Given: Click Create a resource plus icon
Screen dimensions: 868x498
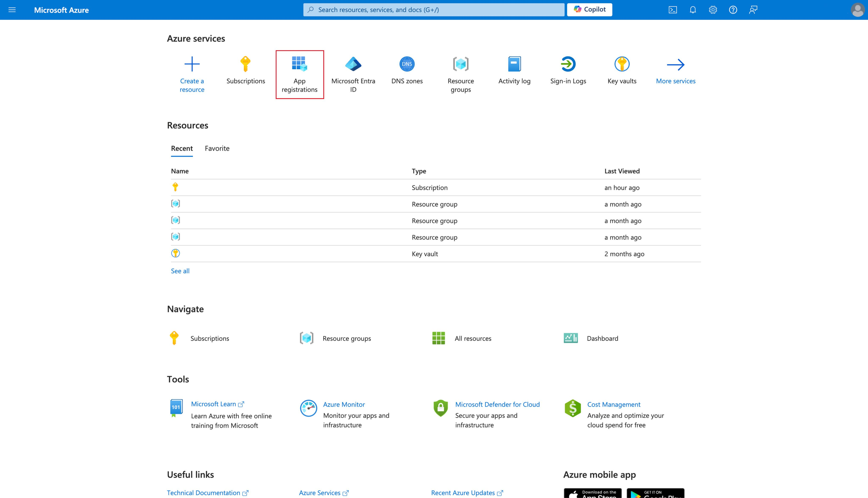Looking at the screenshot, I should click(x=192, y=64).
